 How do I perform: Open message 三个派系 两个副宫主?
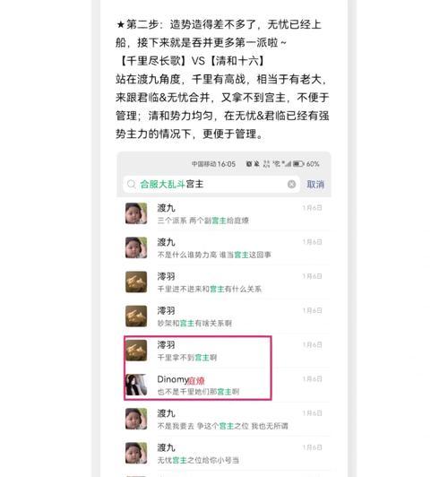pos(224,214)
